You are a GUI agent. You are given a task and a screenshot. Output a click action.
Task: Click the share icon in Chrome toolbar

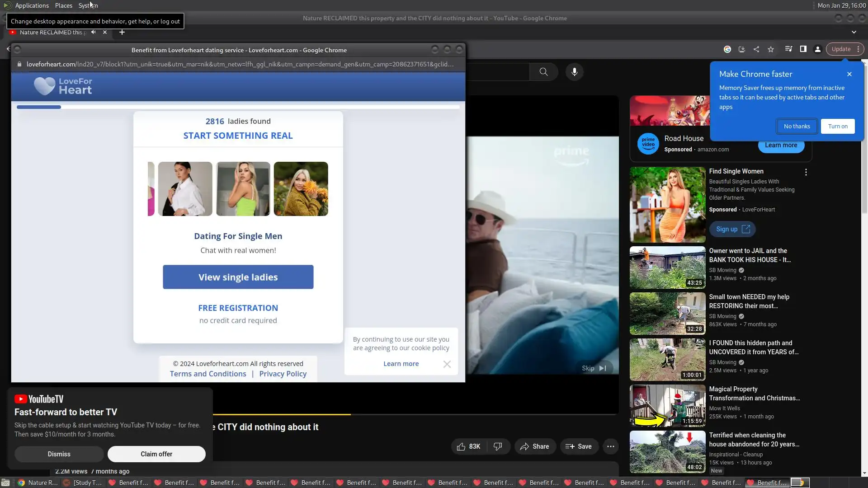[756, 49]
